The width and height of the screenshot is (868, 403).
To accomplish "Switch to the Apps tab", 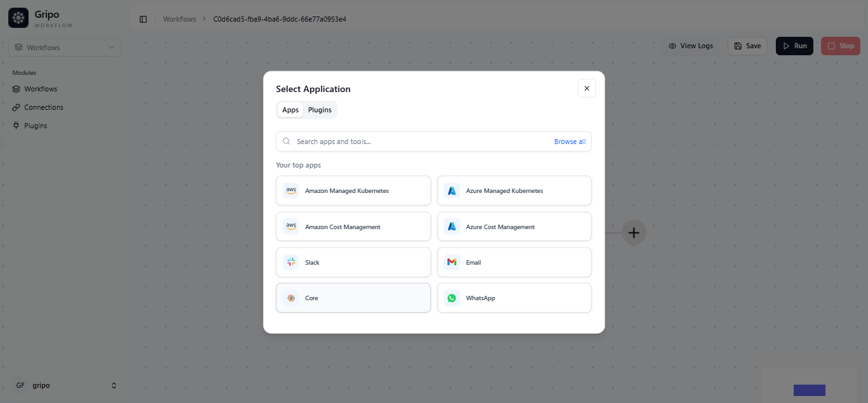I will pos(290,110).
